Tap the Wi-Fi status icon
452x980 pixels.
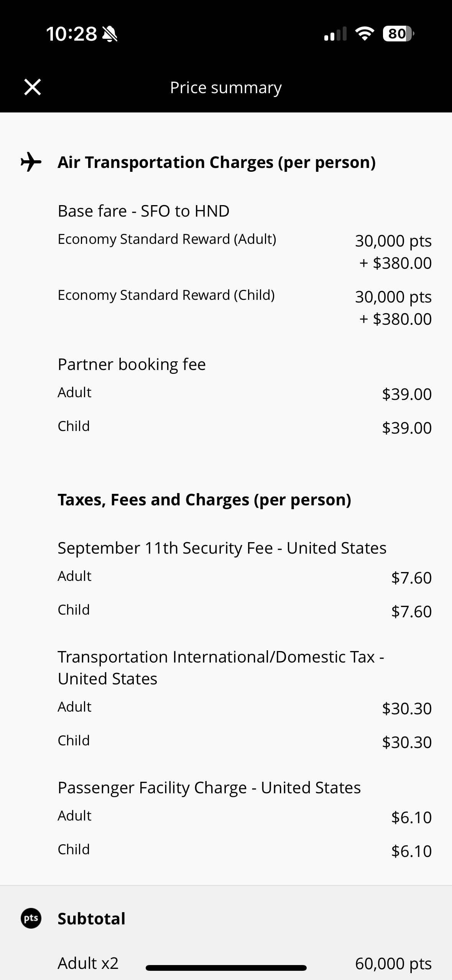(x=365, y=34)
